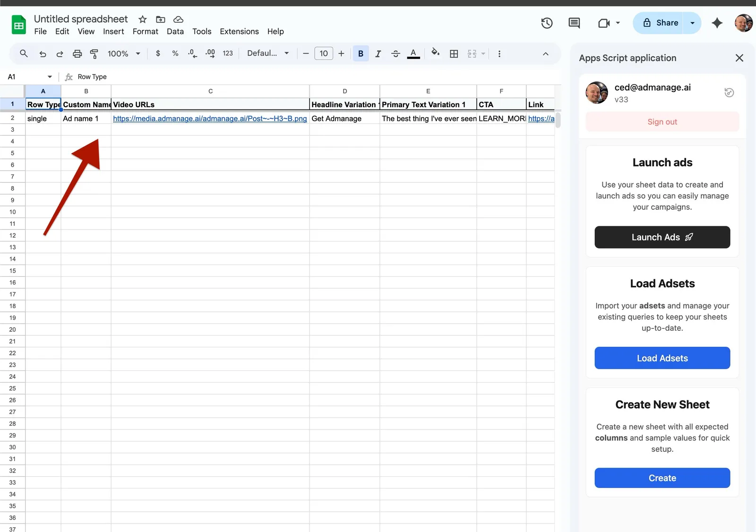Click the Load Adsets button

coord(662,358)
